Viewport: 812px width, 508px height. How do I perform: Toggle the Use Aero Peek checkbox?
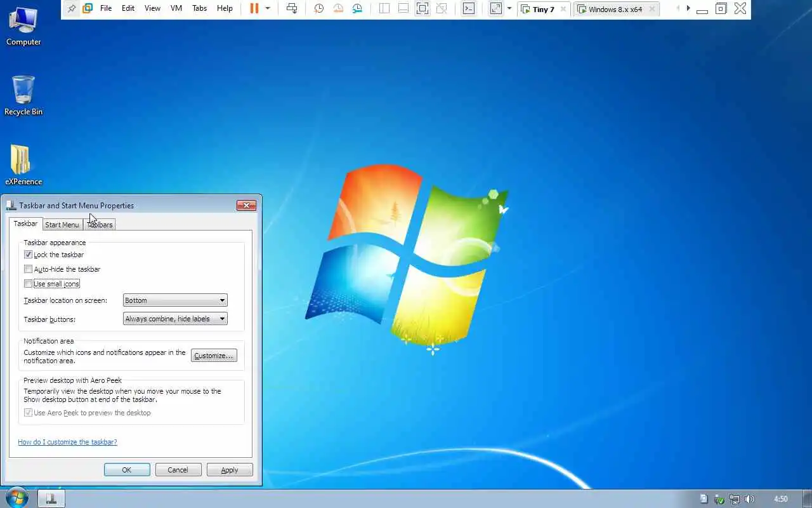coord(28,413)
